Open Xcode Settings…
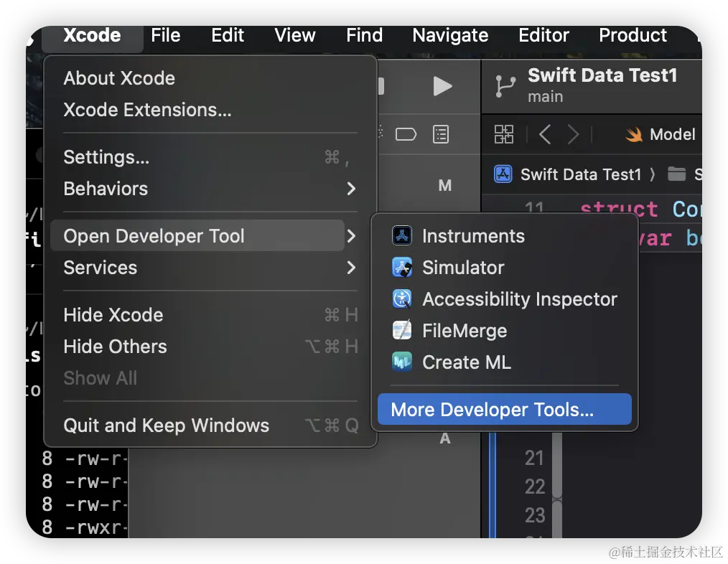 (x=210, y=157)
